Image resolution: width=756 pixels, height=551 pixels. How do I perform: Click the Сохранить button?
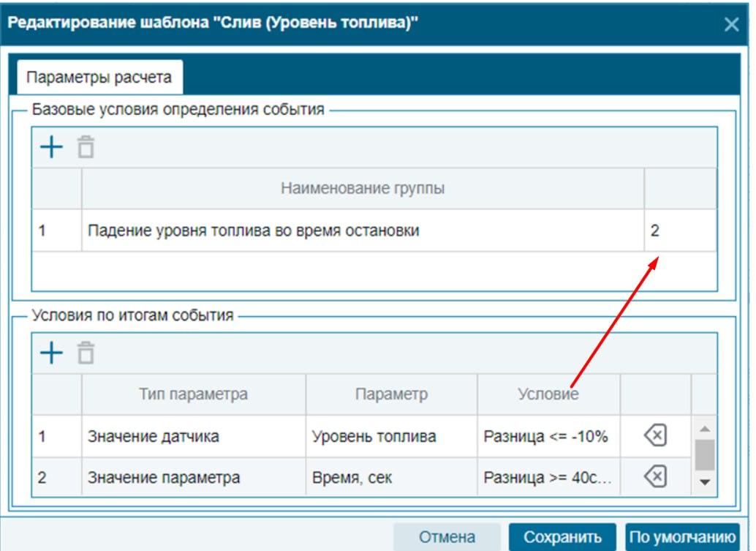point(562,537)
